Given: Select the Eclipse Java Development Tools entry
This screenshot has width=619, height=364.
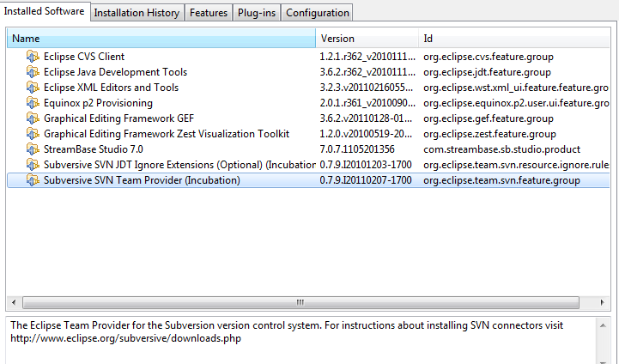Looking at the screenshot, I should point(115,72).
